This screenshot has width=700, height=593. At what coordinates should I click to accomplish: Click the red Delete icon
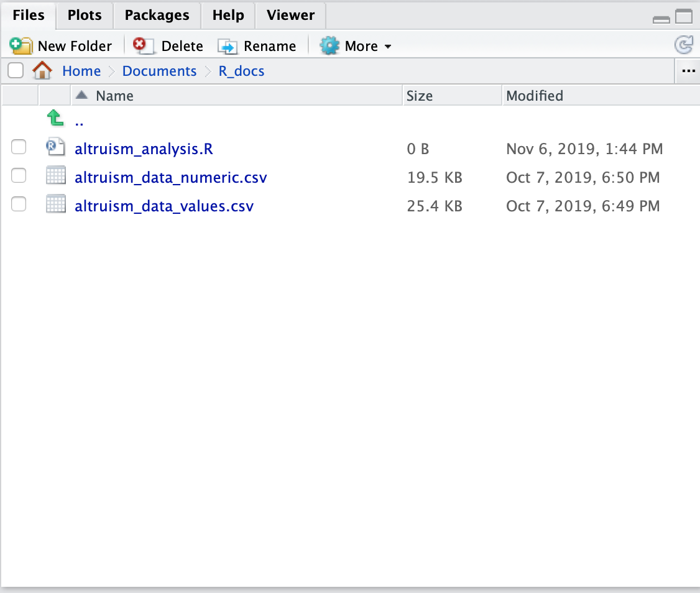tap(144, 45)
